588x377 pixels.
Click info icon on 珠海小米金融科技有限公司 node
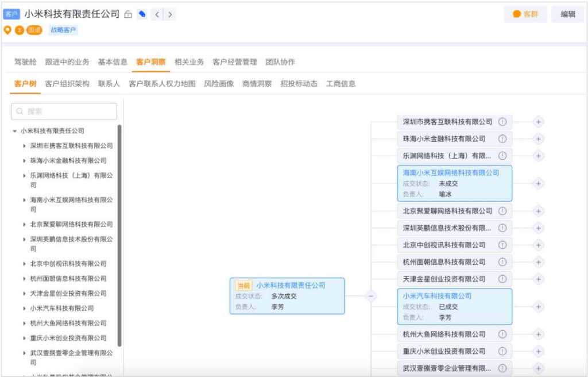point(502,139)
